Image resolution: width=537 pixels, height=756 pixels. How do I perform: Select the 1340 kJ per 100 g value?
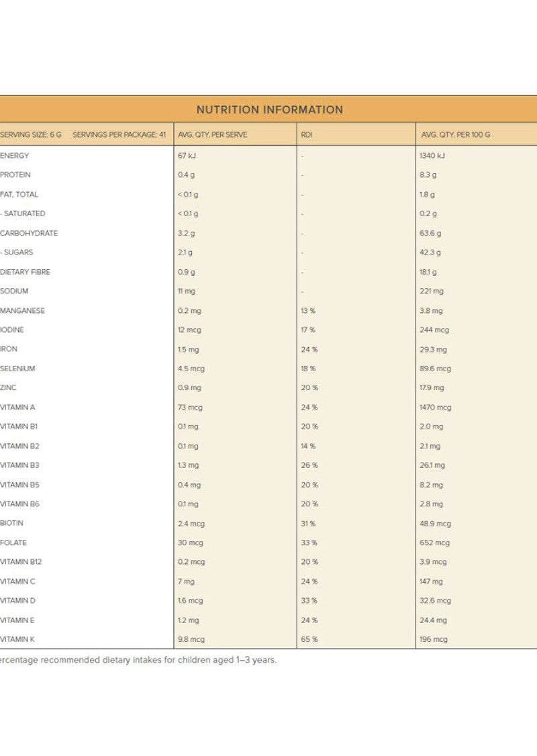tap(432, 155)
